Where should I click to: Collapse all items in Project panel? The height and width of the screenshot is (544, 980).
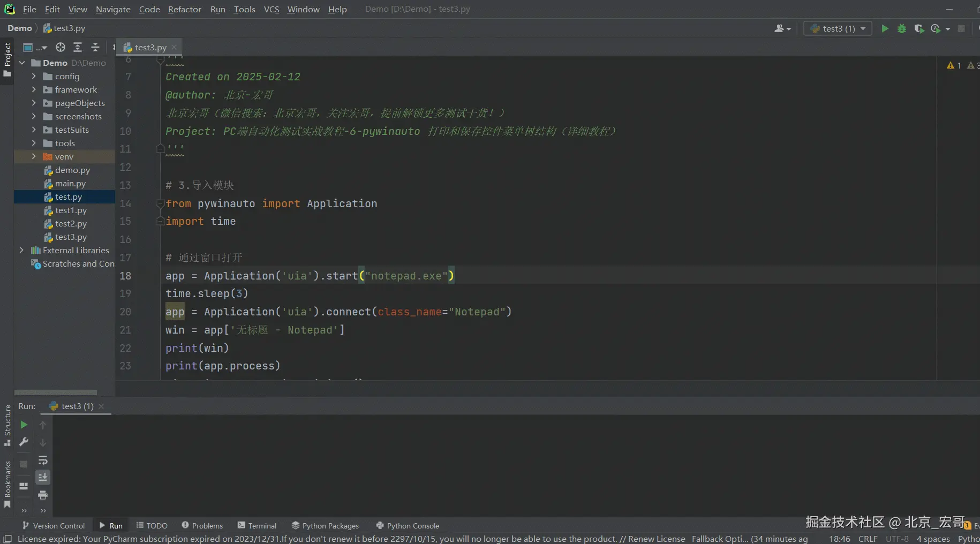click(95, 47)
